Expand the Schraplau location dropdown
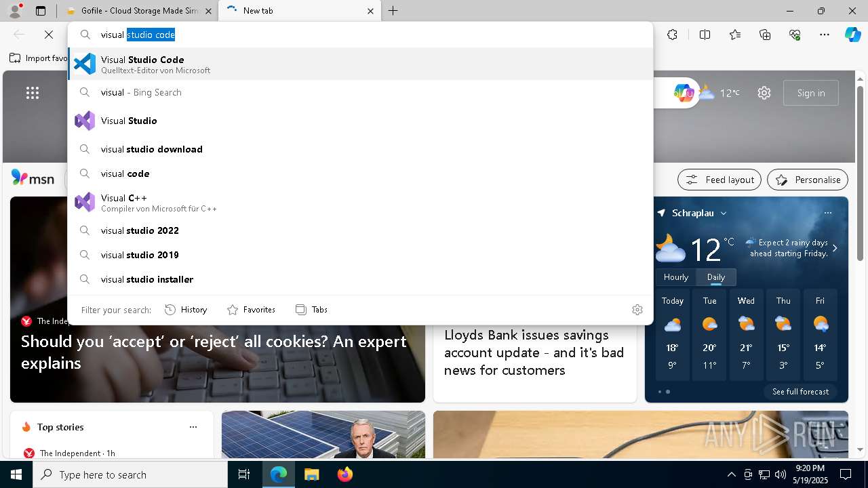Screen dimensions: 868x488 tap(724, 213)
